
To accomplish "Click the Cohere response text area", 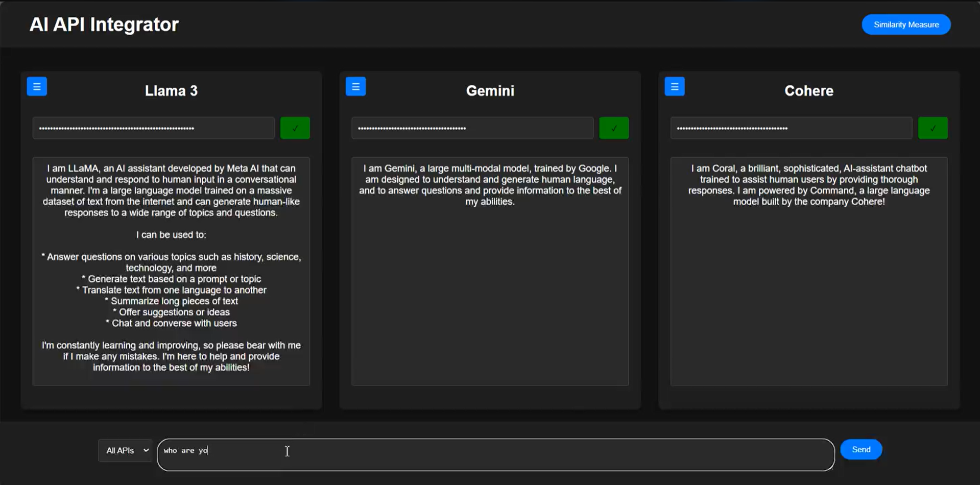I will 809,271.
